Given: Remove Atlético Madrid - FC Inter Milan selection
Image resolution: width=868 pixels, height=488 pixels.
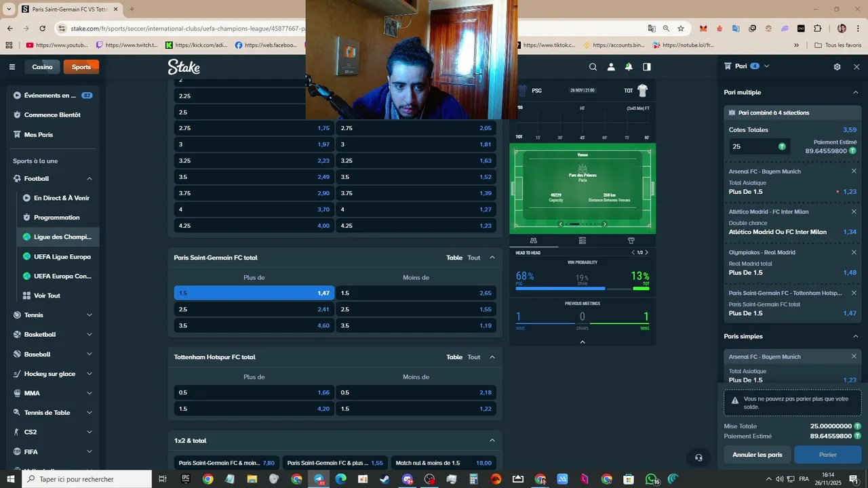Looking at the screenshot, I should 854,211.
